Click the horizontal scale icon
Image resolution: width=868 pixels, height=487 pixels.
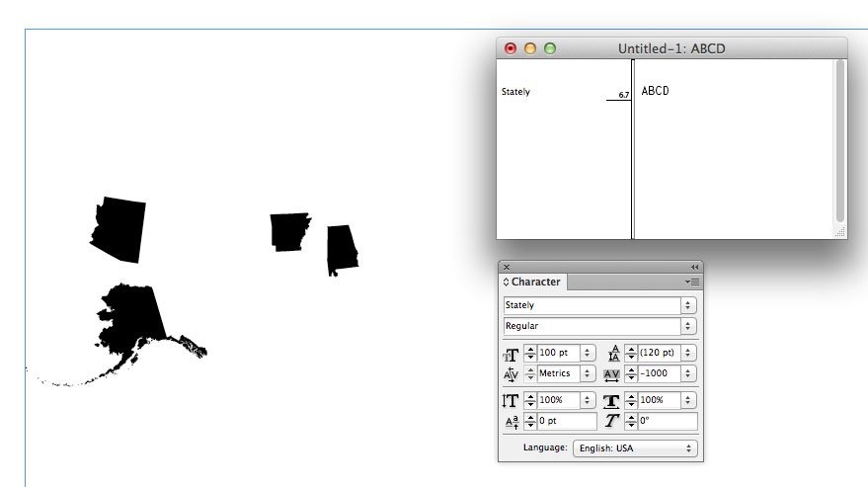click(611, 401)
